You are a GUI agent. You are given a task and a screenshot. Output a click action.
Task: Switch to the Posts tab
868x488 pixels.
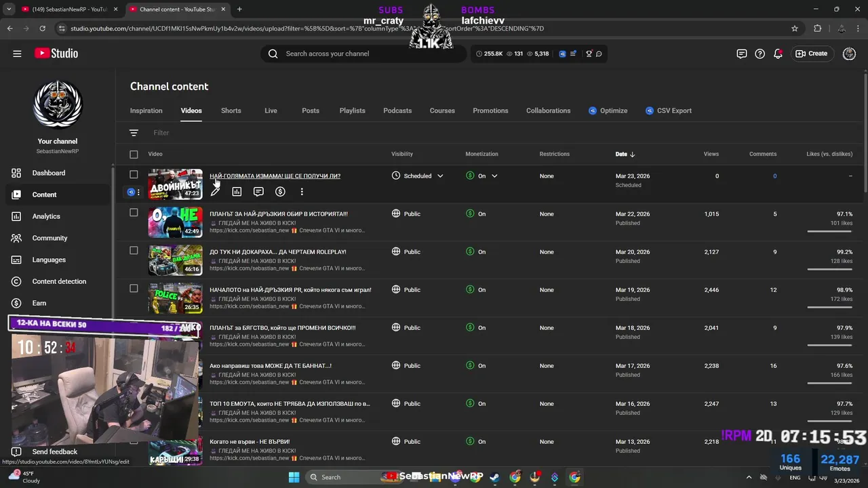pyautogui.click(x=311, y=110)
